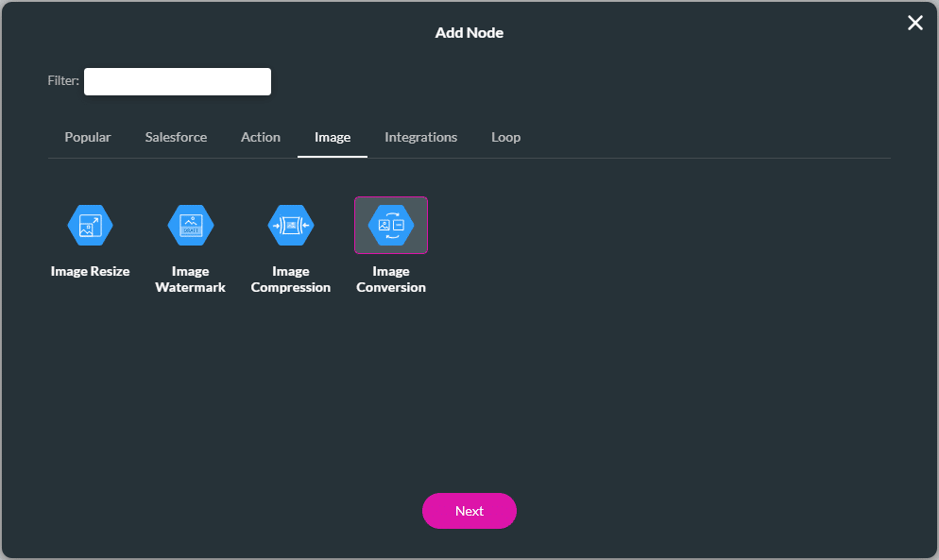Go to the Action tab
Viewport: 939px width, 560px height.
pos(261,137)
